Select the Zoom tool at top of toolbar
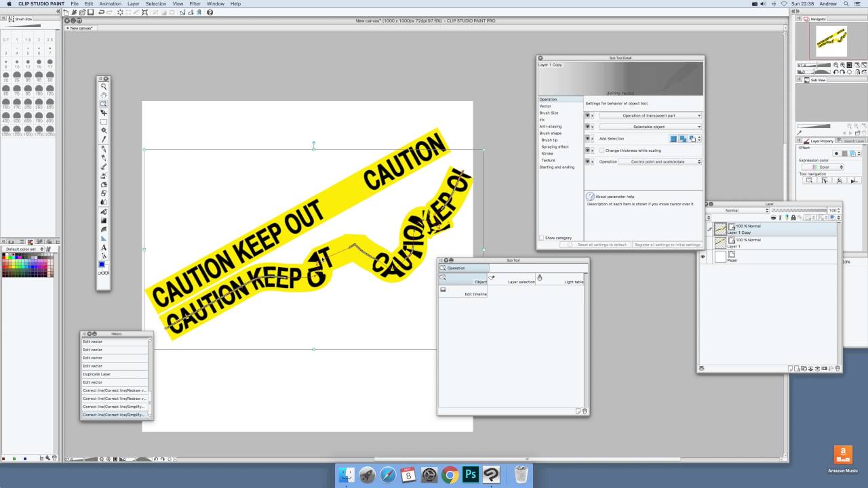 [x=103, y=87]
